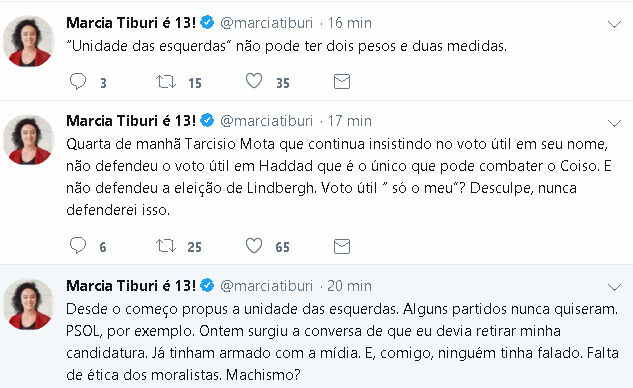Open the options chevron on the 16 min tweet

pos(614,24)
